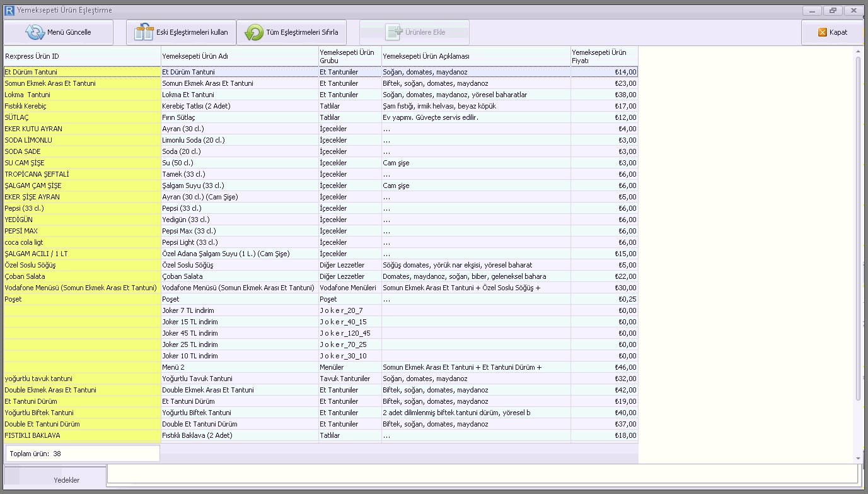The width and height of the screenshot is (868, 494).
Task: Select the 'SODA LİMONLU' cell
Action: click(x=82, y=140)
